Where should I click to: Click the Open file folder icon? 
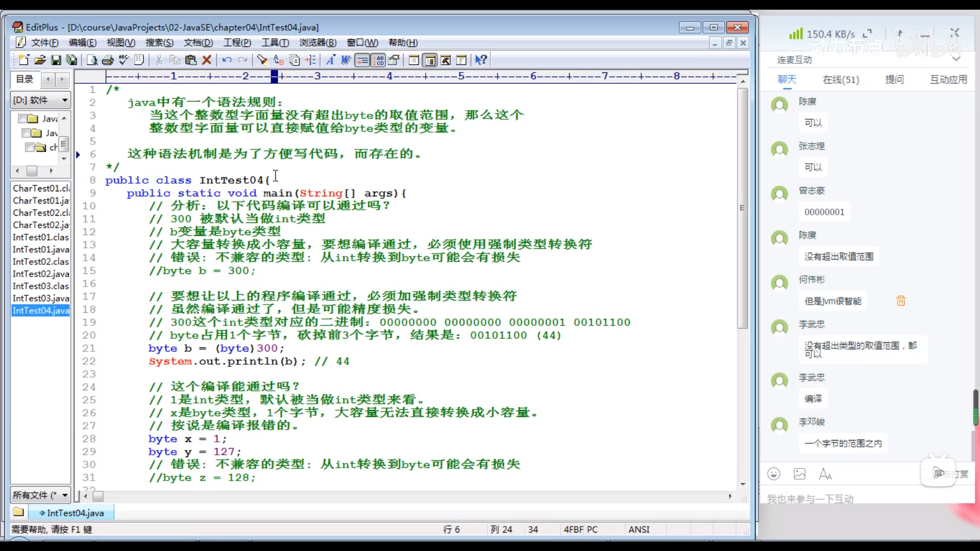pyautogui.click(x=40, y=60)
